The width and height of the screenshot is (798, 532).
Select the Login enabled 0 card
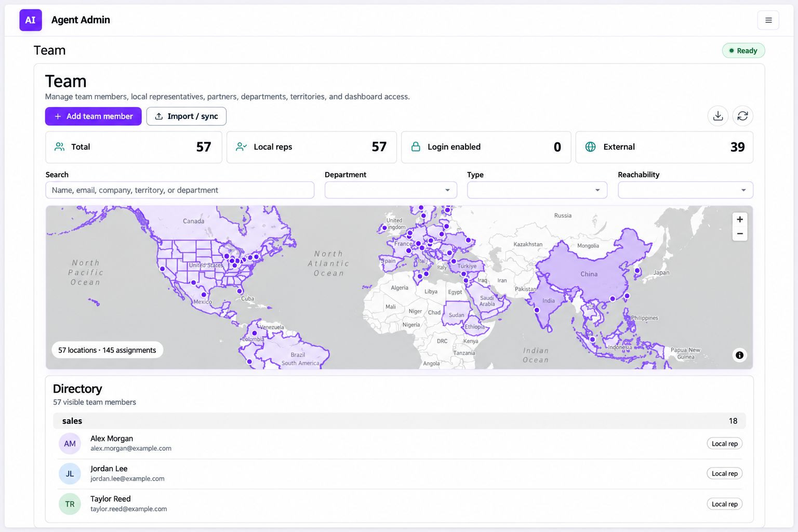(486, 147)
